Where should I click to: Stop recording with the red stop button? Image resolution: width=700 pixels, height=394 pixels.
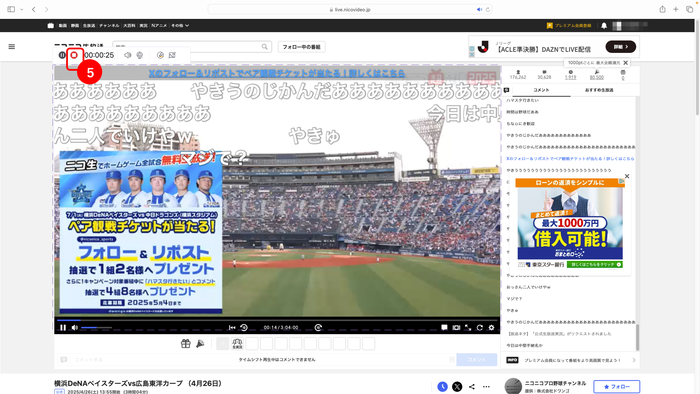click(74, 55)
